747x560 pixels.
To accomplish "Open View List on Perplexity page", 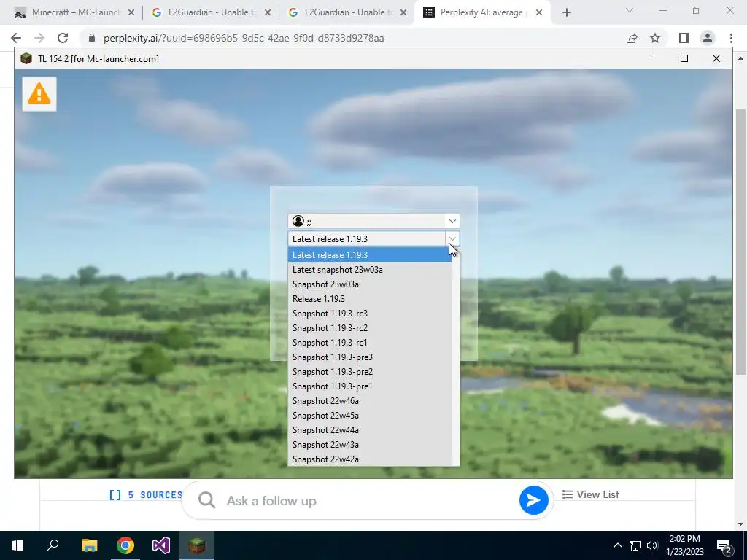I will 590,494.
